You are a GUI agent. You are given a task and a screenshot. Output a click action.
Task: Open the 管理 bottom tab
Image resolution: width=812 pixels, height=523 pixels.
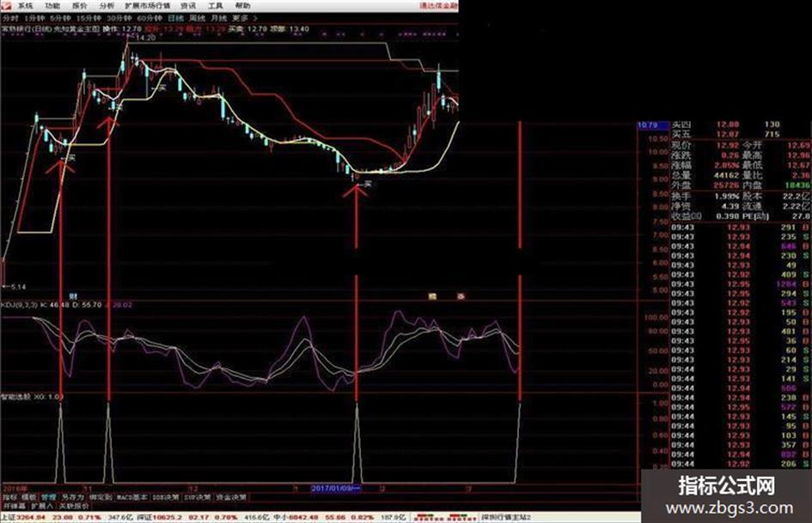[49, 497]
